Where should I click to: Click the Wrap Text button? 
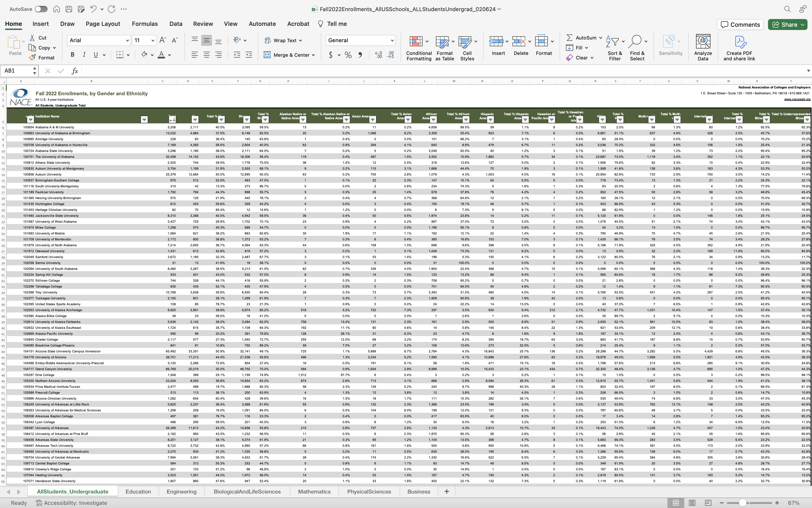[x=283, y=40]
